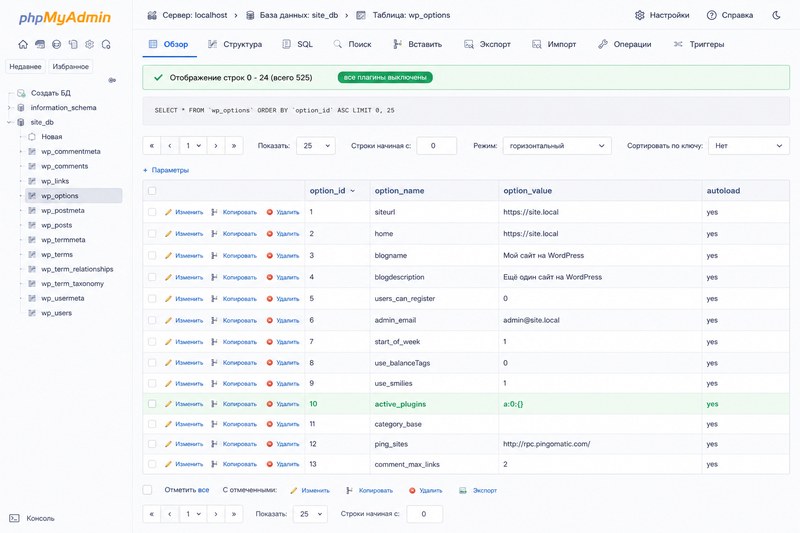Click the wp_termmeta table icon
Image resolution: width=800 pixels, height=533 pixels.
coord(32,240)
